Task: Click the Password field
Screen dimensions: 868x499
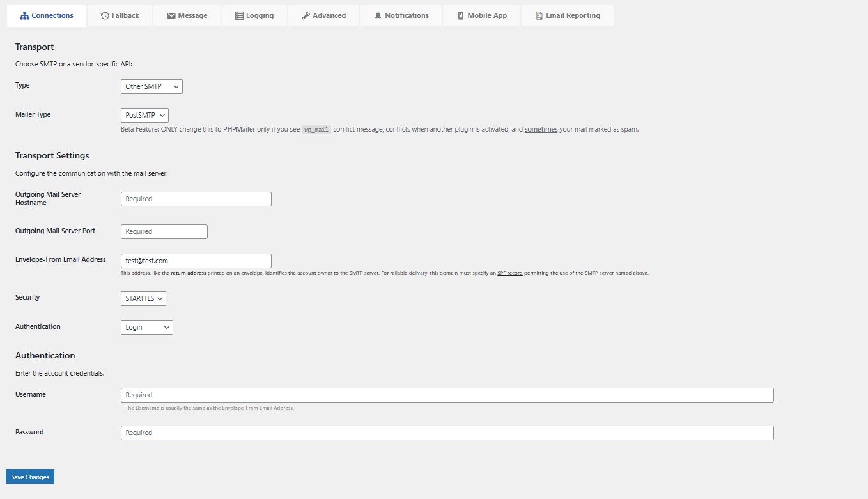Action: point(447,433)
